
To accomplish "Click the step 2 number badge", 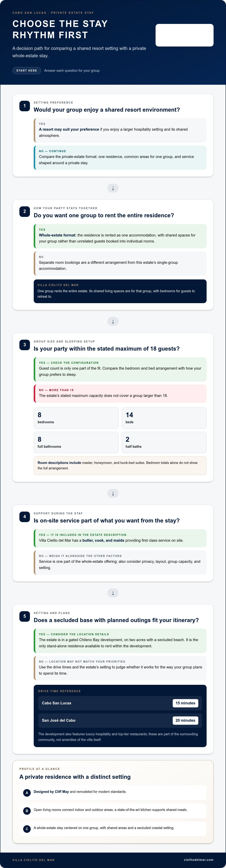I will pos(25,212).
